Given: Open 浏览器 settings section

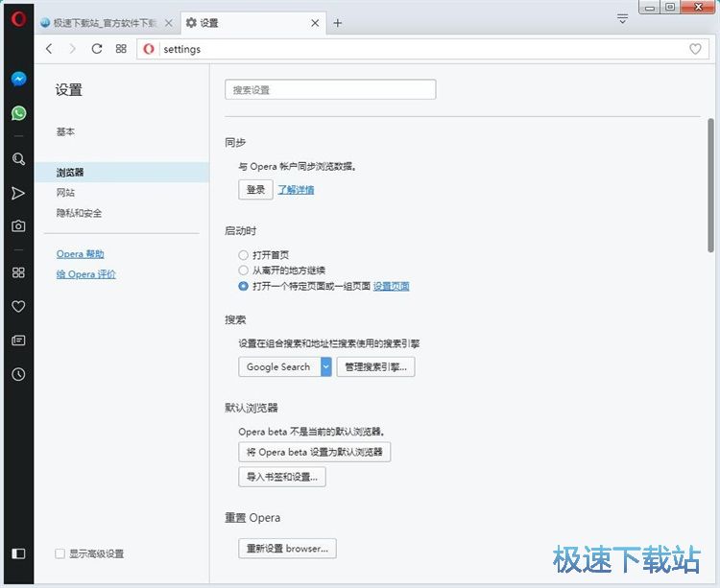Looking at the screenshot, I should click(x=122, y=173).
